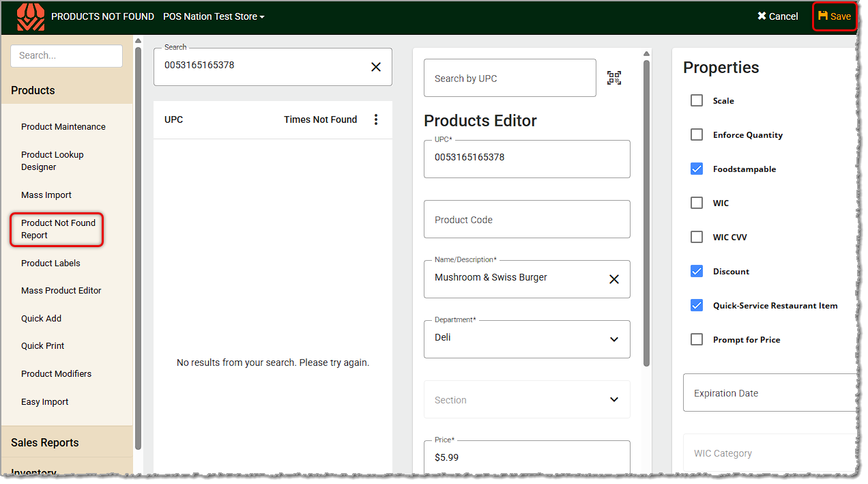The width and height of the screenshot is (868, 484).
Task: Click the UPC* field in Products Editor
Action: (527, 159)
